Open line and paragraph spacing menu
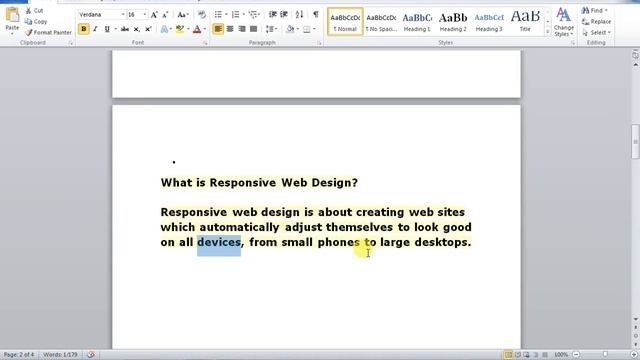 (271, 29)
